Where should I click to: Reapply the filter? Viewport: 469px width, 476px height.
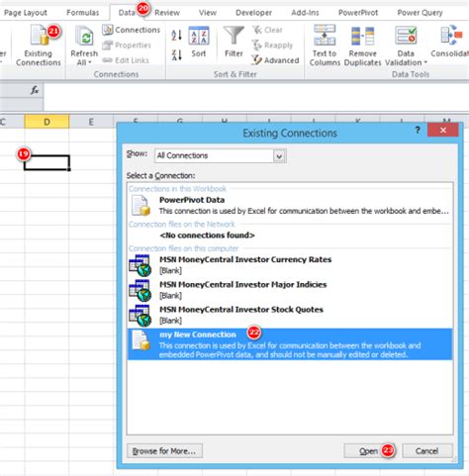click(272, 46)
